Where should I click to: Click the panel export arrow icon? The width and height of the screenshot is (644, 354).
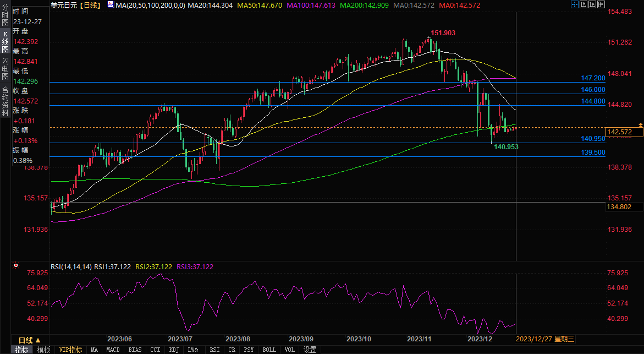point(601,4)
